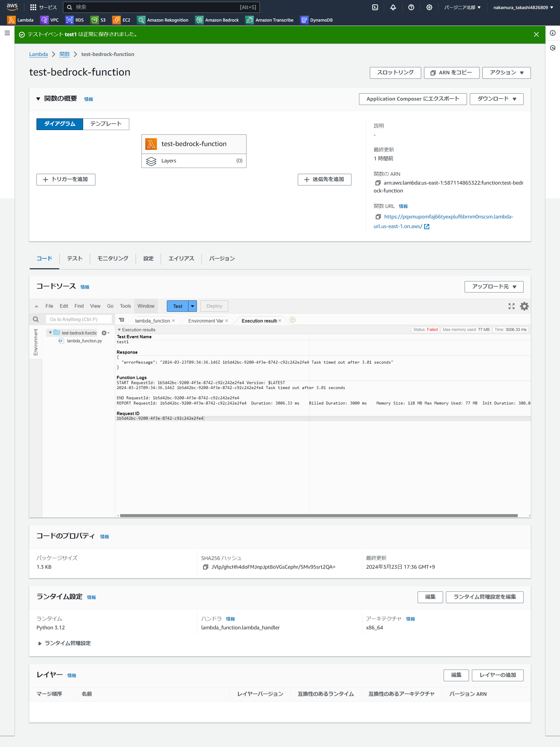This screenshot has height=747, width=560.
Task: Open the function URL link
Action: click(448, 217)
